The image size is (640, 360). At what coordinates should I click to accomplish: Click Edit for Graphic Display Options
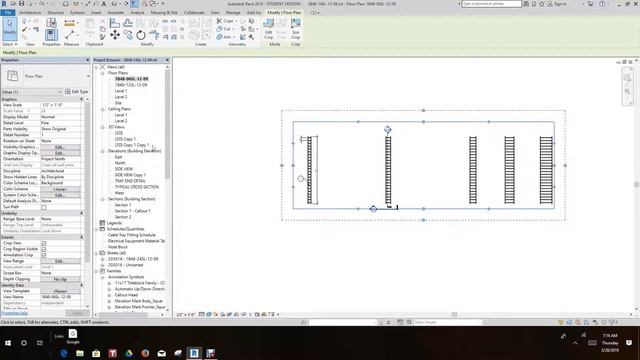[60, 153]
